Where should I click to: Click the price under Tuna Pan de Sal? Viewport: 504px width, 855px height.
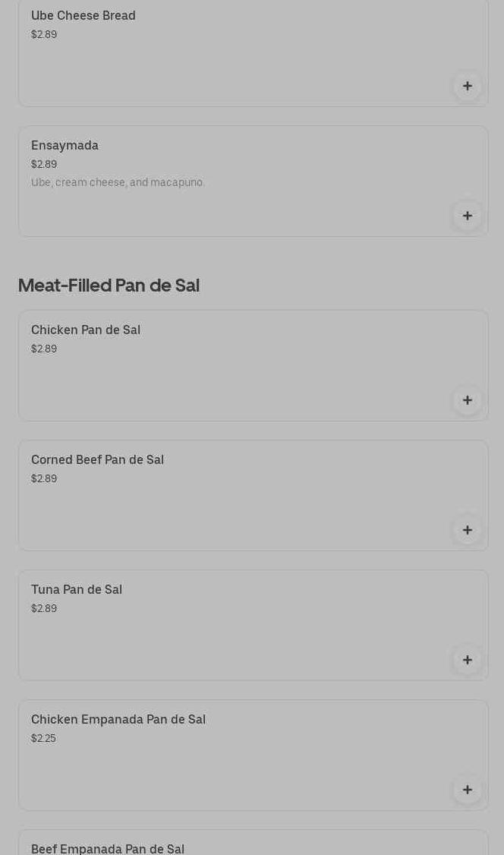point(44,609)
